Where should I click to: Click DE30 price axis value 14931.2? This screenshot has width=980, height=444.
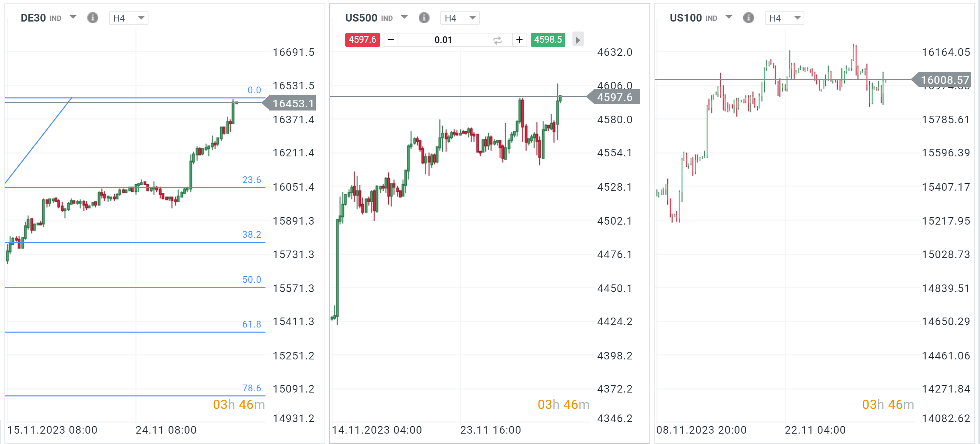point(293,418)
